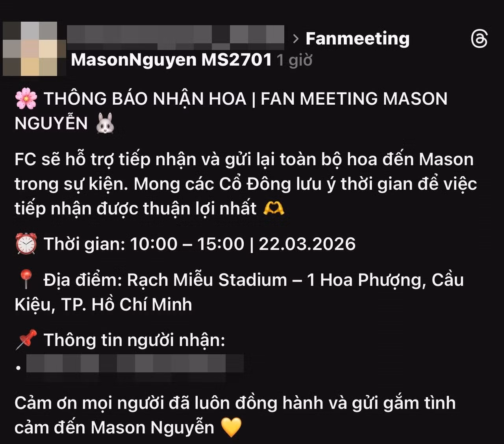Click the pushpin emoji beside Thông tin người nhận

point(26,340)
